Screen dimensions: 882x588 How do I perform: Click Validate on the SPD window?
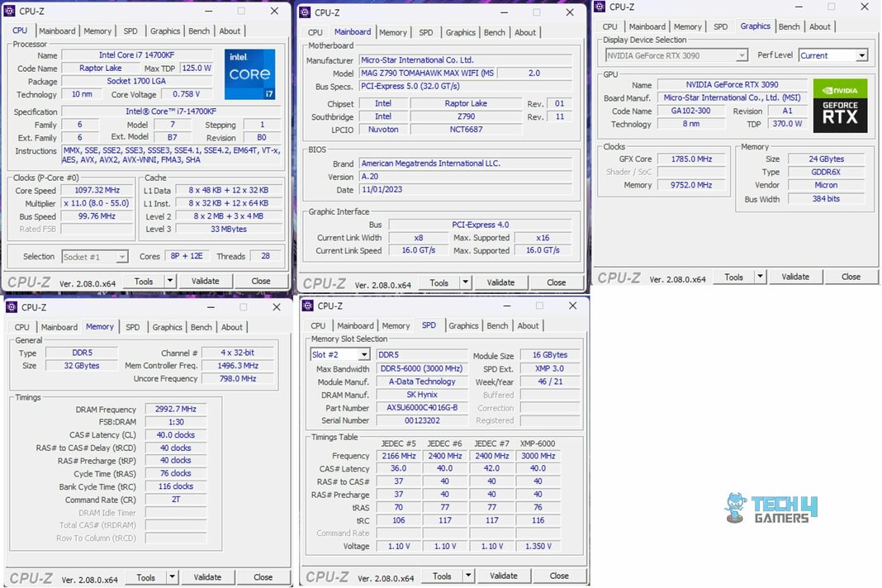[504, 576]
